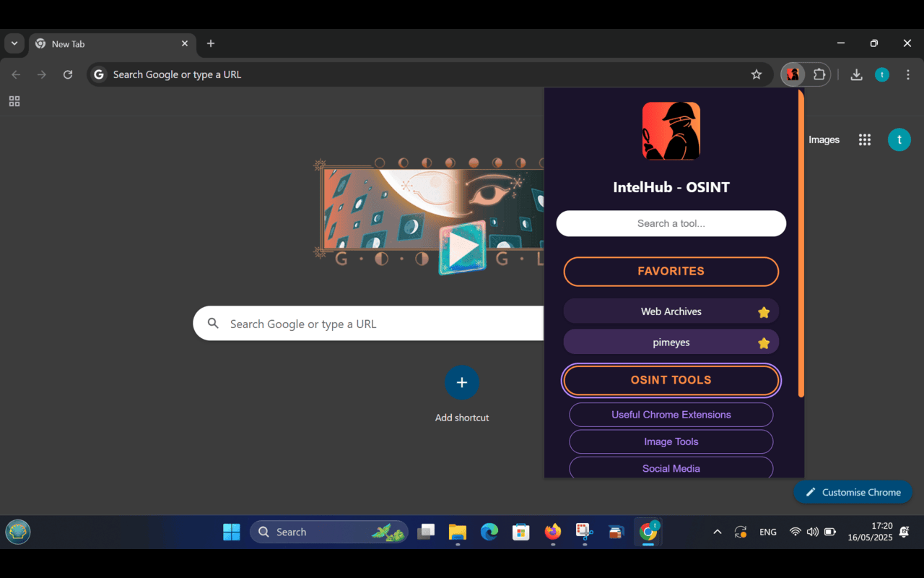
Task: Open the Downloads icon in the toolbar
Action: 856,74
